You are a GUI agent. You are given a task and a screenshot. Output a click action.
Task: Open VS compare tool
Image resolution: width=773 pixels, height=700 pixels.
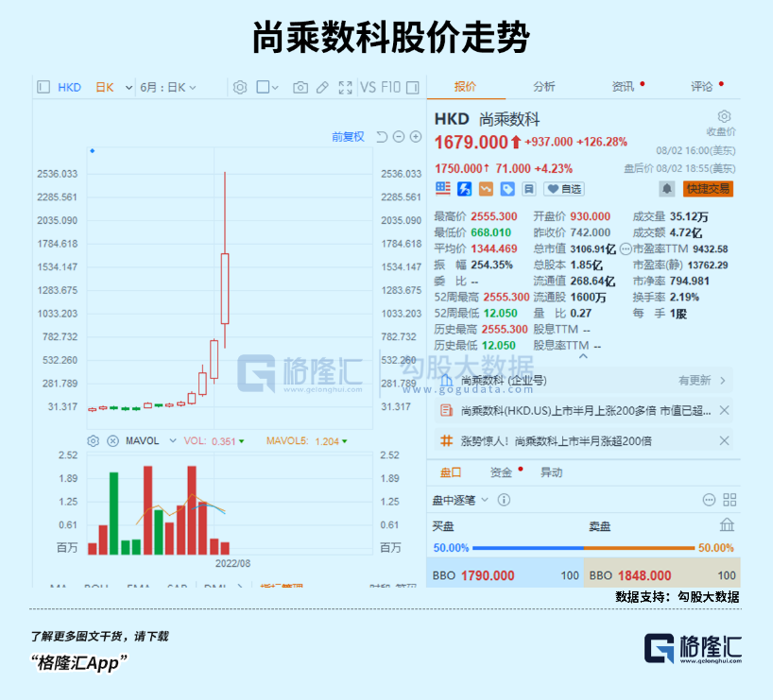tap(368, 87)
